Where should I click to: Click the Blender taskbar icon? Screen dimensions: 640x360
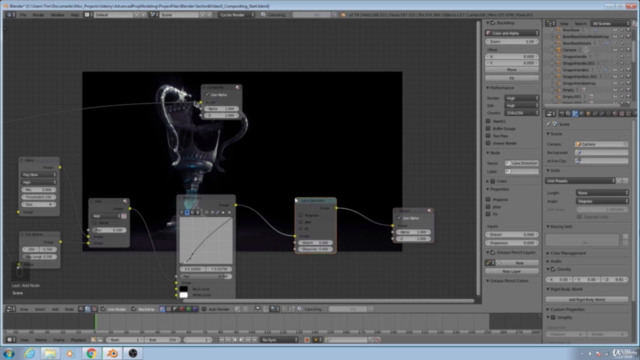pos(112,353)
